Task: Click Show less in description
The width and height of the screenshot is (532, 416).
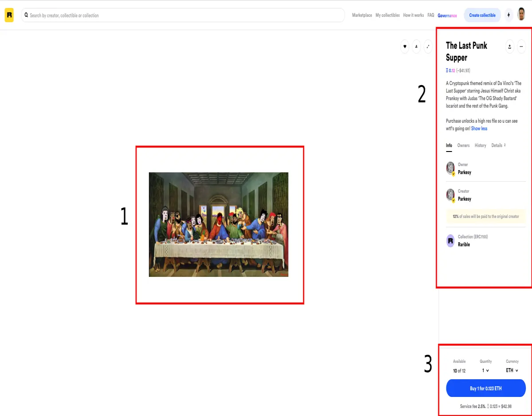Action: [x=479, y=128]
